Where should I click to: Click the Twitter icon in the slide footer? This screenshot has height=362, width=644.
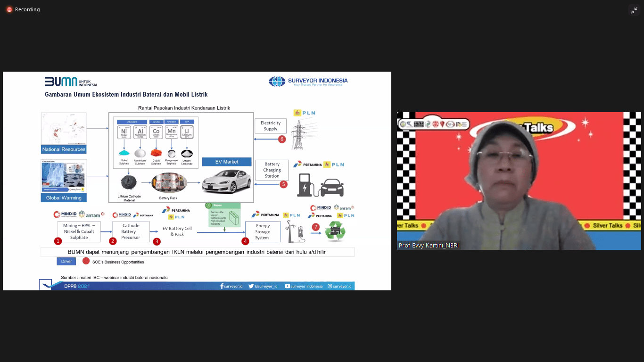(x=251, y=286)
